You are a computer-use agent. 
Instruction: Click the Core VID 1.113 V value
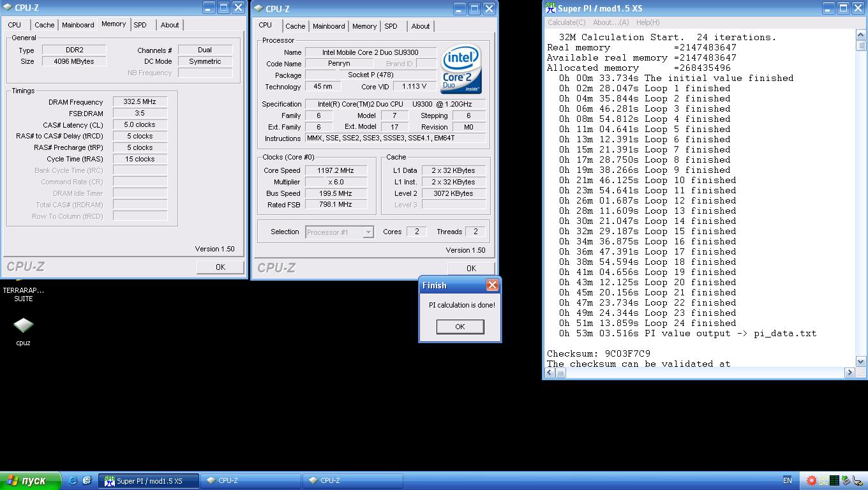415,87
